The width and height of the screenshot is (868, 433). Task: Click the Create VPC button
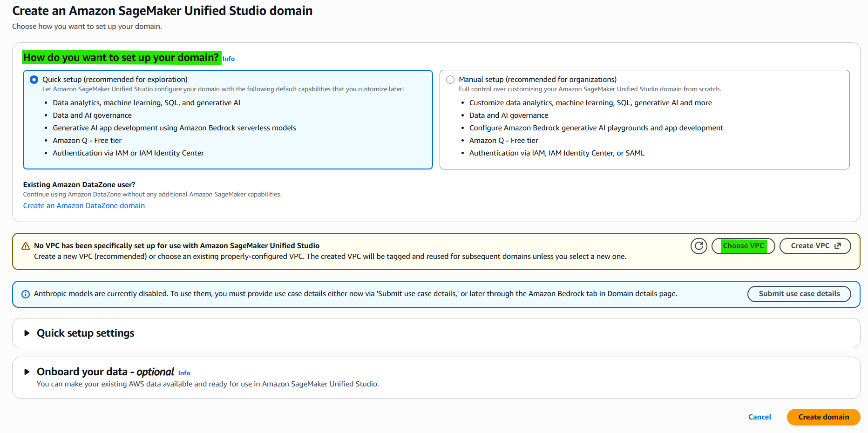pyautogui.click(x=815, y=246)
